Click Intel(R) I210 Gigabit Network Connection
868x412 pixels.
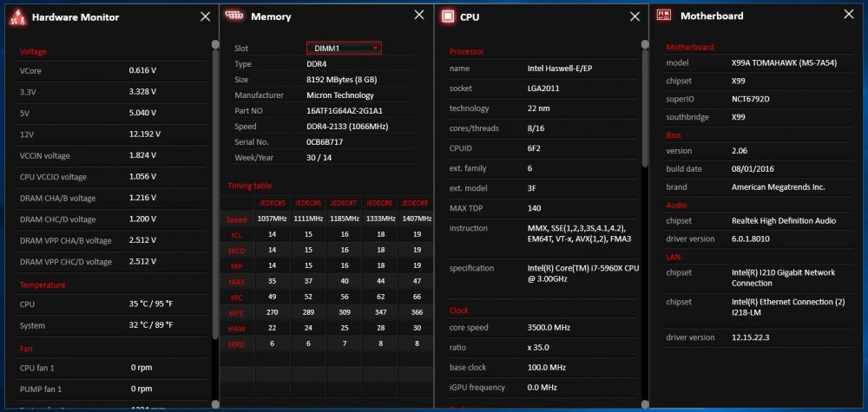[783, 278]
